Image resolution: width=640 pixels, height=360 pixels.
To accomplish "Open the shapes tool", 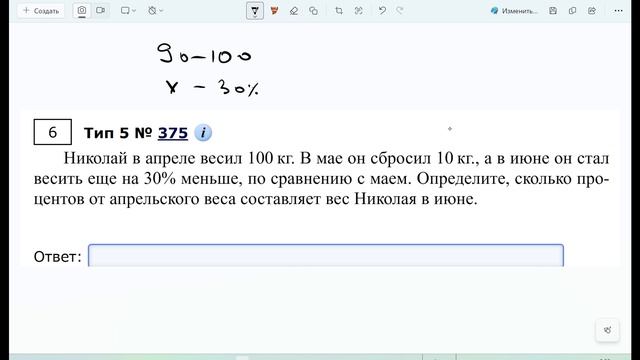I will coord(313,11).
